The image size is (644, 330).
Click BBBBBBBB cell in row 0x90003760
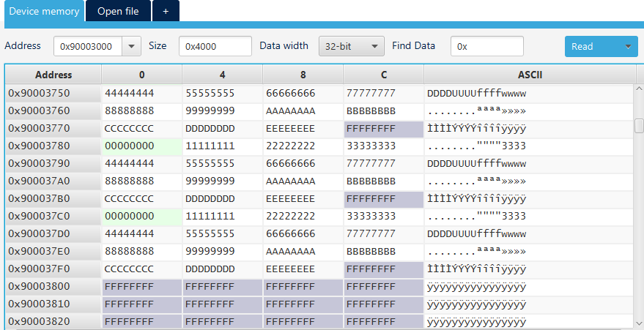[x=384, y=111]
